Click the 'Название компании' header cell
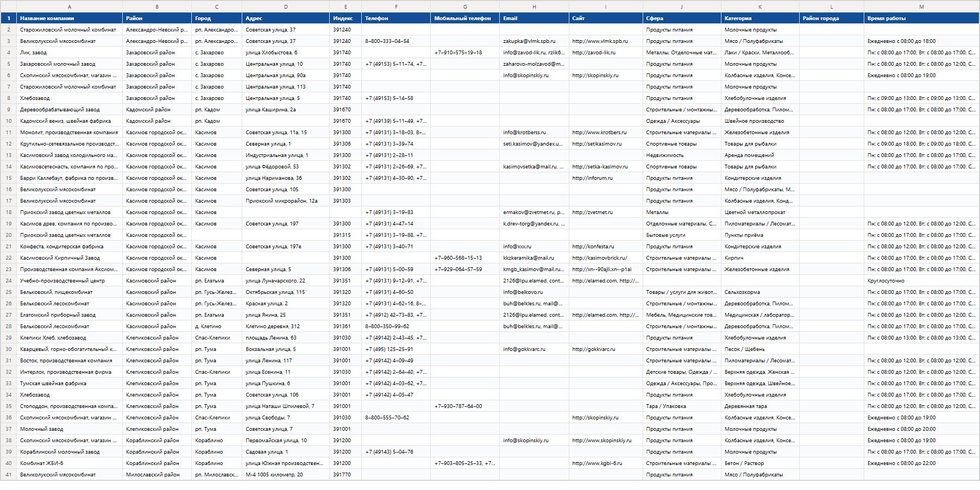Viewport: 980px width, 490px height. click(70, 18)
